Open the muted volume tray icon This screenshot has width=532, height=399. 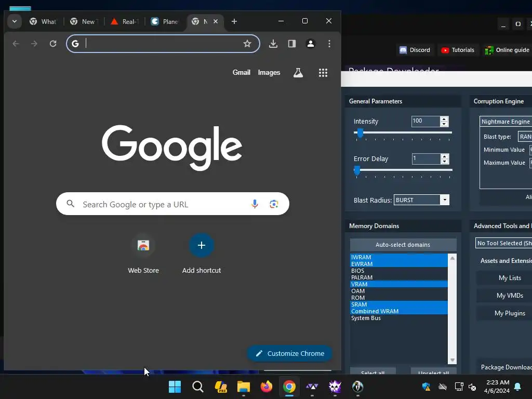click(x=472, y=387)
